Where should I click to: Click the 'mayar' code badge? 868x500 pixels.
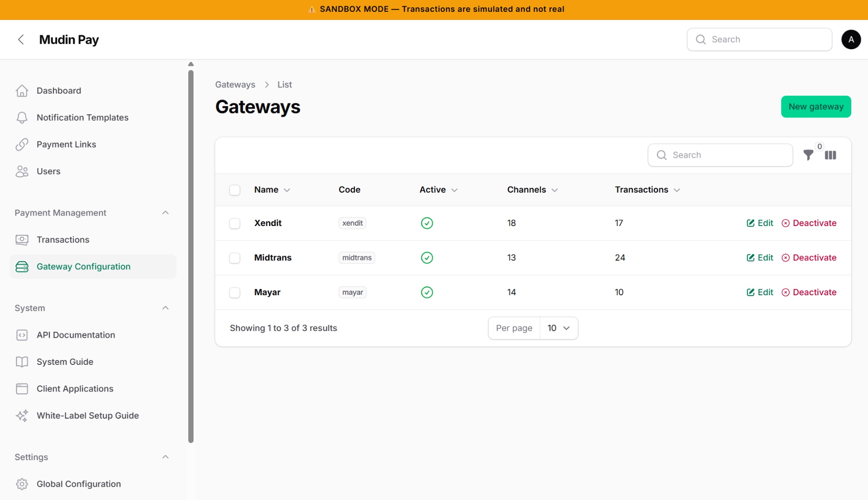click(352, 292)
